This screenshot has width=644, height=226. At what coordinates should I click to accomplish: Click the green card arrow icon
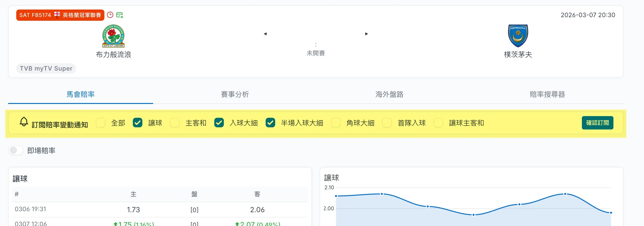pos(120,15)
